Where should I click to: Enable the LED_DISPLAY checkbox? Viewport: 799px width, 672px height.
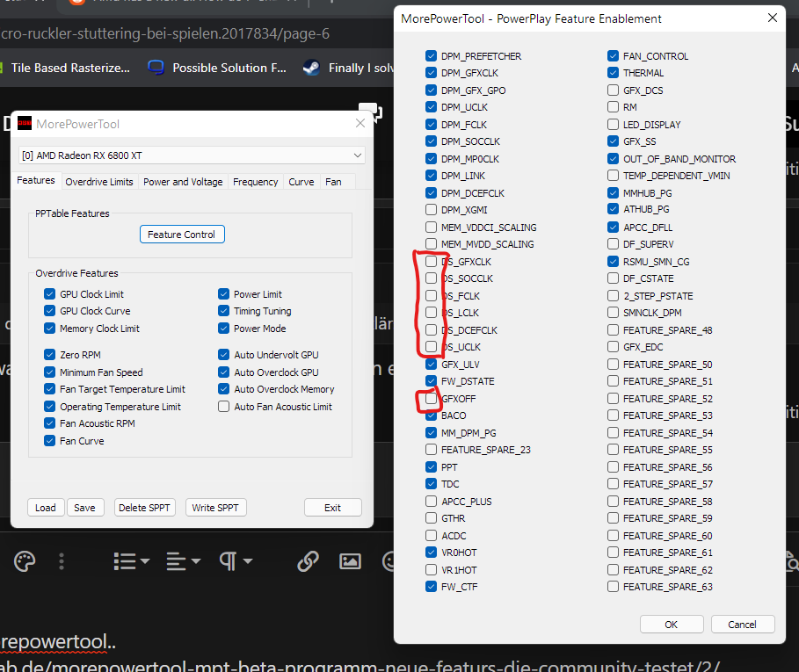click(x=613, y=124)
